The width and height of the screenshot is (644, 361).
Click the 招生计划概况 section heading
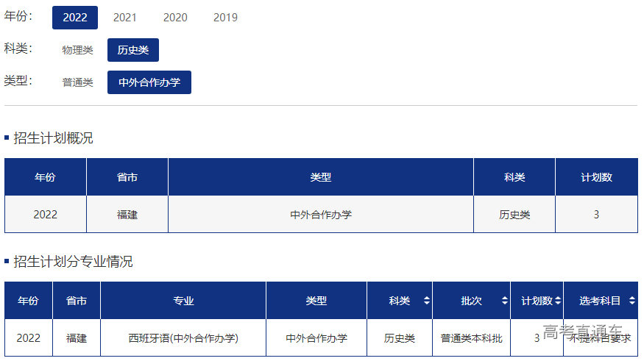click(x=53, y=138)
